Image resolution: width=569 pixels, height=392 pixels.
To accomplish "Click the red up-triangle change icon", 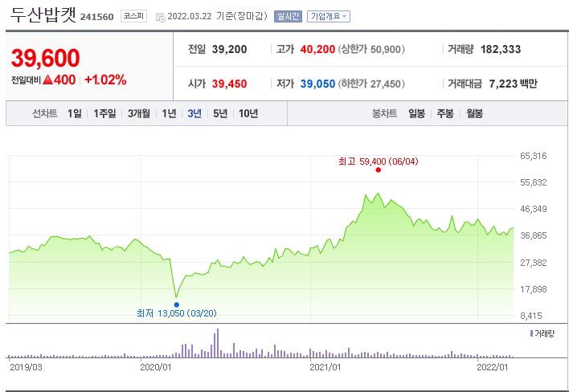I will 48,80.
